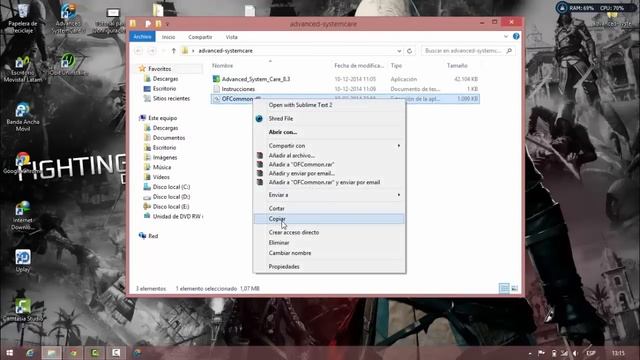Open address bar history dropdown
The width and height of the screenshot is (640, 360).
[x=399, y=51]
